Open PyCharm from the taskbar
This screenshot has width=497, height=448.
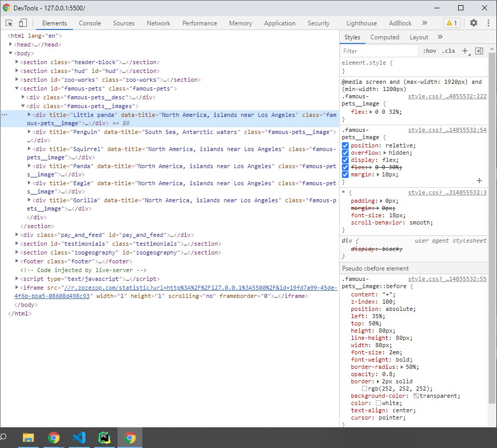click(x=104, y=438)
